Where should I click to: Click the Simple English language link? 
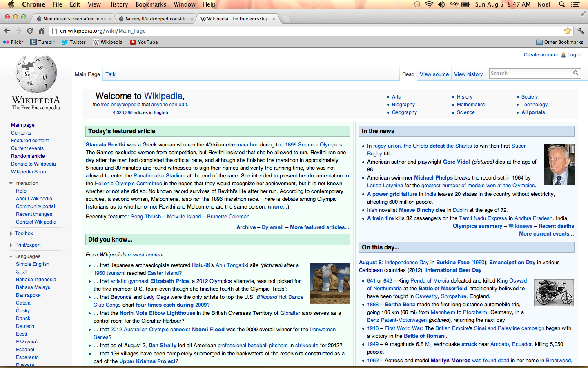click(x=33, y=264)
